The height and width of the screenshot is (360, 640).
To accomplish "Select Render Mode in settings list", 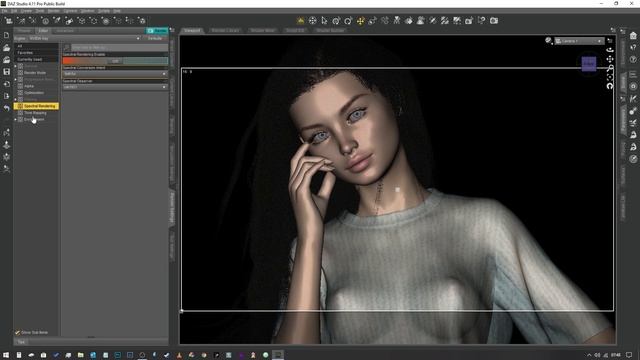I will coord(35,73).
